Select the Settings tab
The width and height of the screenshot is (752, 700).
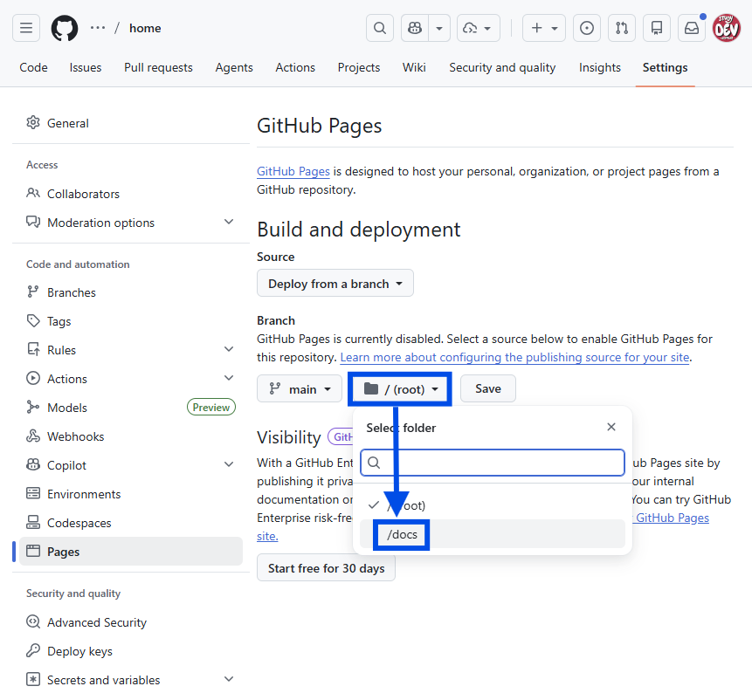(x=665, y=67)
